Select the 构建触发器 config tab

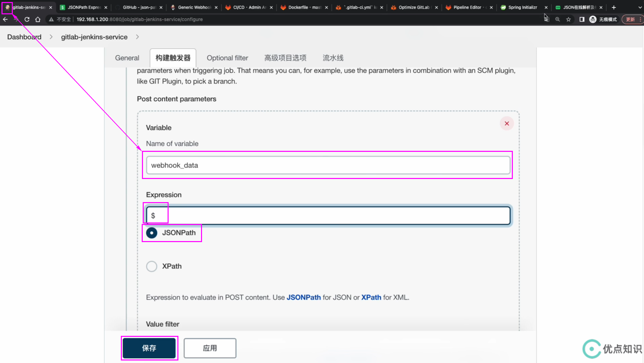[x=173, y=58]
